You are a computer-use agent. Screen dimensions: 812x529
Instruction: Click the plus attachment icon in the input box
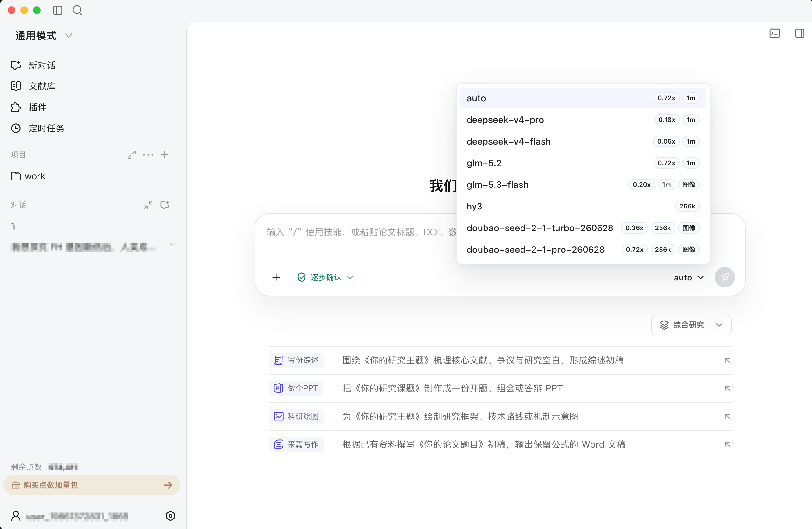click(276, 277)
